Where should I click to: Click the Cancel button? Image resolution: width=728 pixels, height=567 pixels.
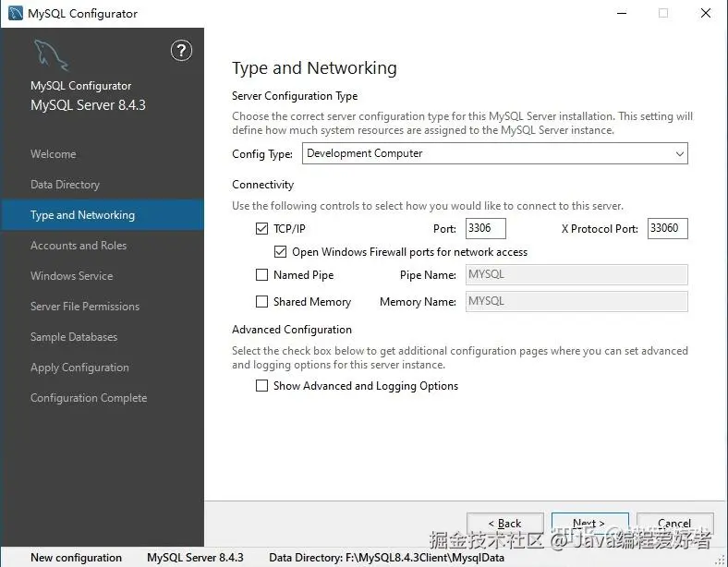pos(675,524)
